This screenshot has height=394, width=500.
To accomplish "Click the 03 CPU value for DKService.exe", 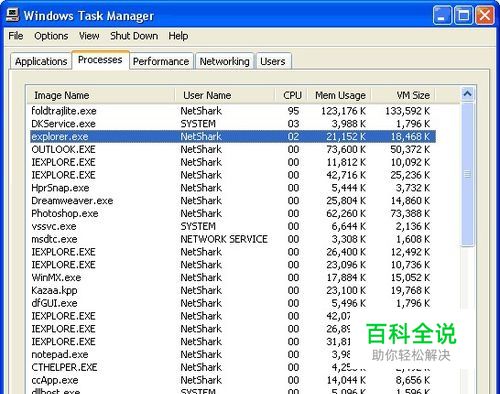I will pos(293,124).
